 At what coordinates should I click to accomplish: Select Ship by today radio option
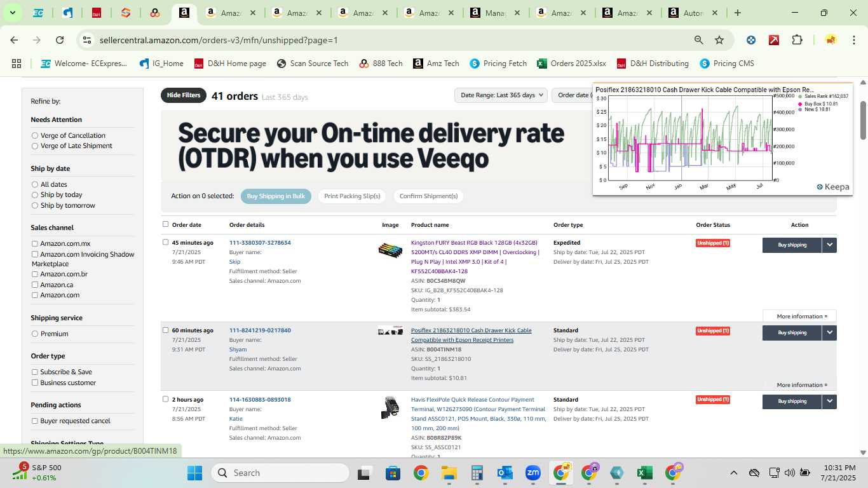35,195
